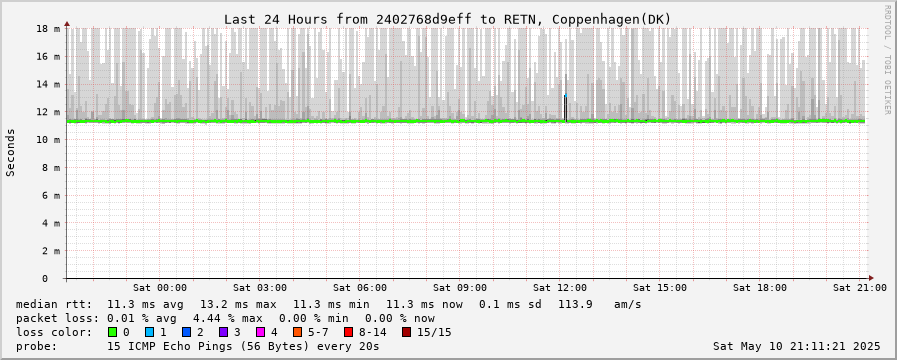Click the timestamp Sat May 10 21:11:21 2025
The image size is (897, 360).
click(797, 346)
